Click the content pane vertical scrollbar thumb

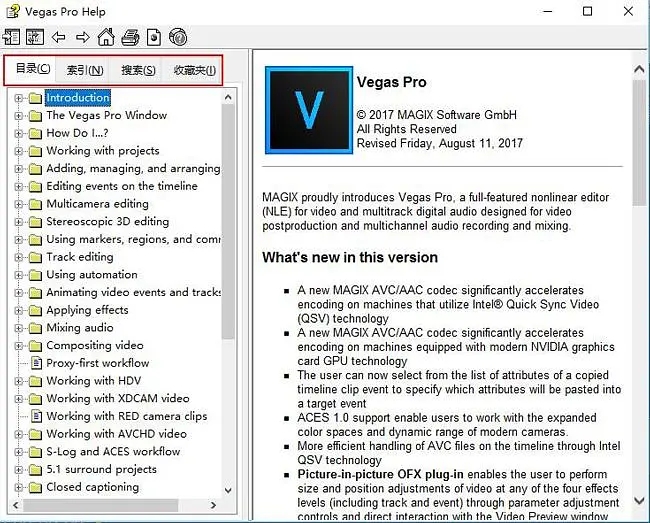[x=639, y=143]
